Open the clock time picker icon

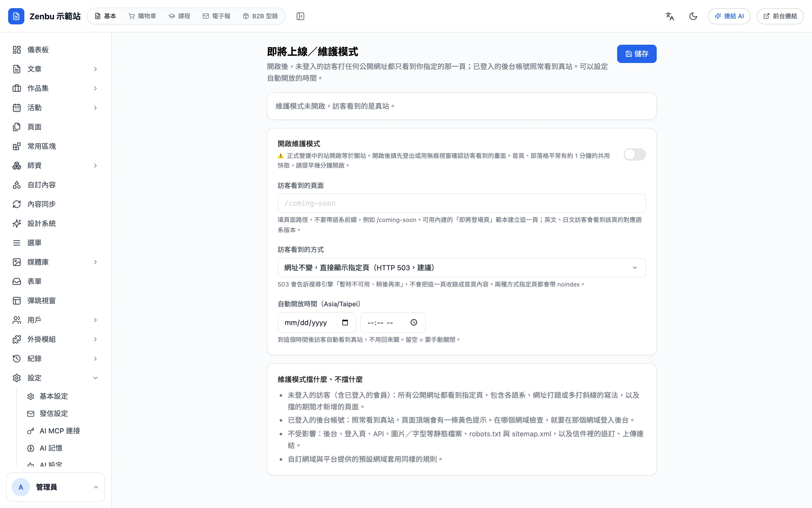coord(414,323)
